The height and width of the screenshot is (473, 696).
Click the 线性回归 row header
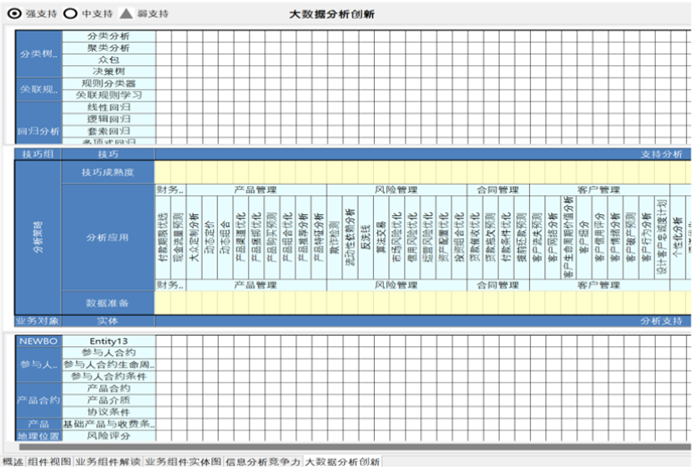[108, 107]
